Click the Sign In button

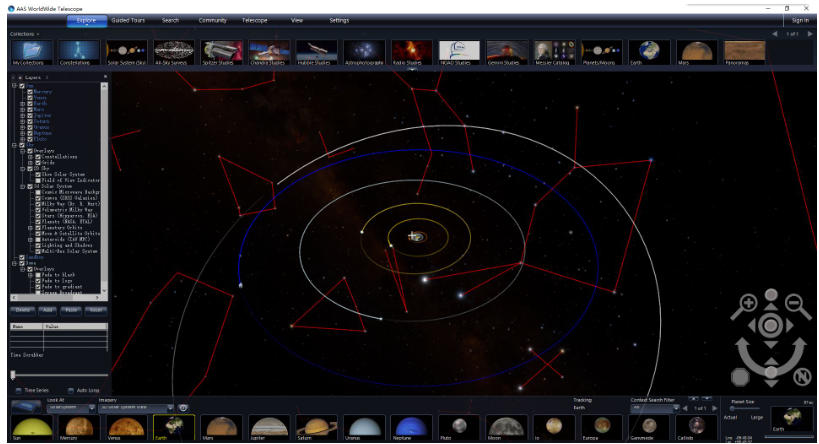coord(800,20)
